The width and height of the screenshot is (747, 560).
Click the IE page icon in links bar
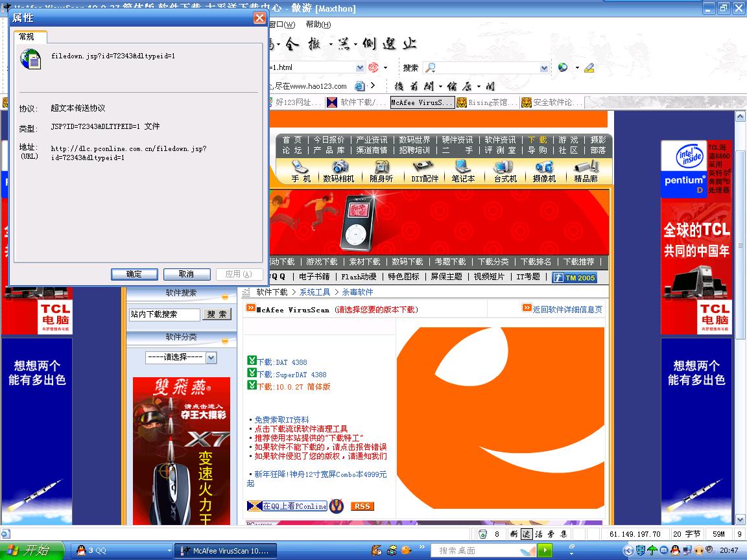(x=360, y=86)
